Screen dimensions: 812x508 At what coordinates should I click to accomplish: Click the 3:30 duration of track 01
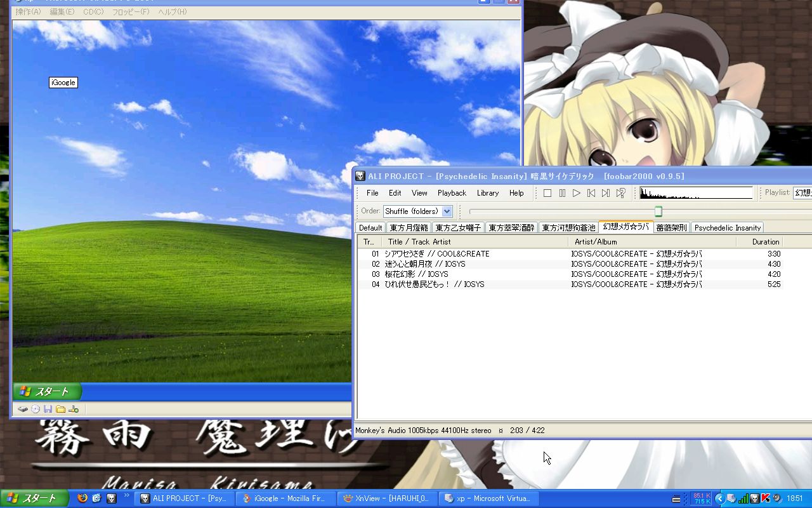point(774,254)
